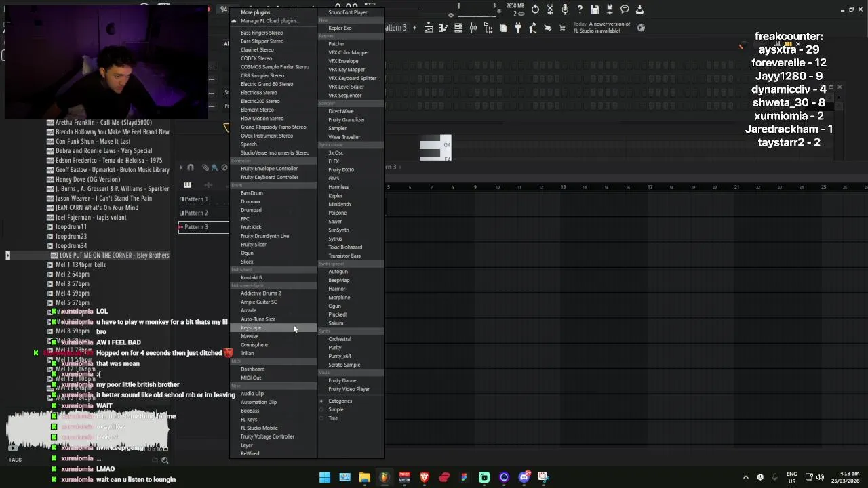This screenshot has width=868, height=488.
Task: Choose Sytrus from plugin list
Action: click(x=335, y=239)
